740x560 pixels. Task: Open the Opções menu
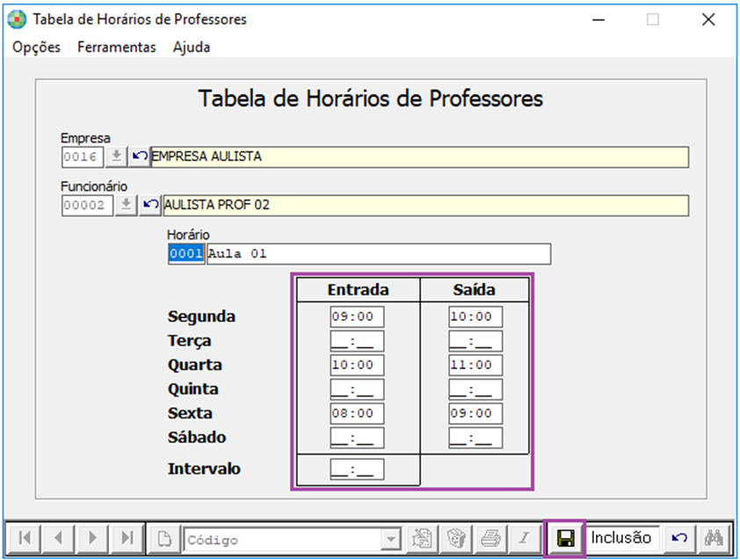click(36, 47)
